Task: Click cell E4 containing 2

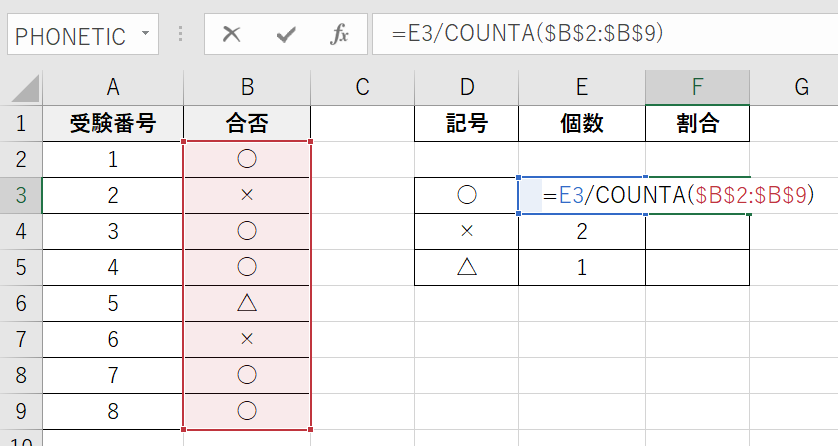Action: point(581,231)
